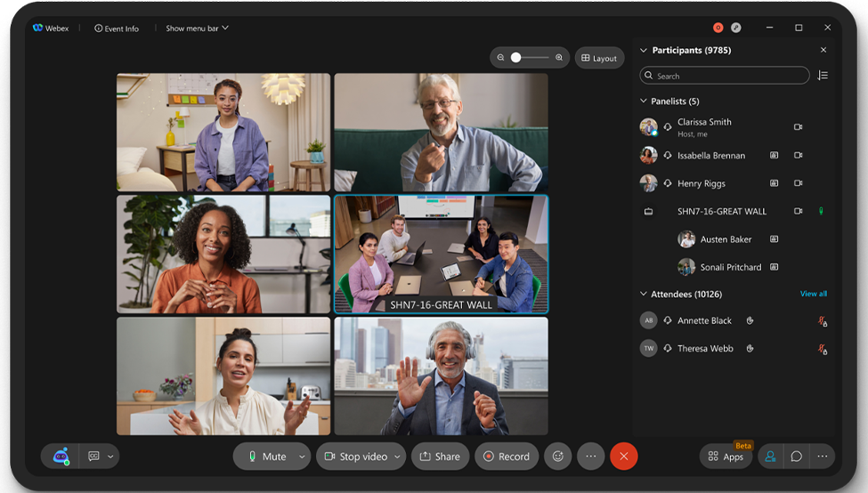
Task: Open the participant list sort icon
Action: click(823, 76)
